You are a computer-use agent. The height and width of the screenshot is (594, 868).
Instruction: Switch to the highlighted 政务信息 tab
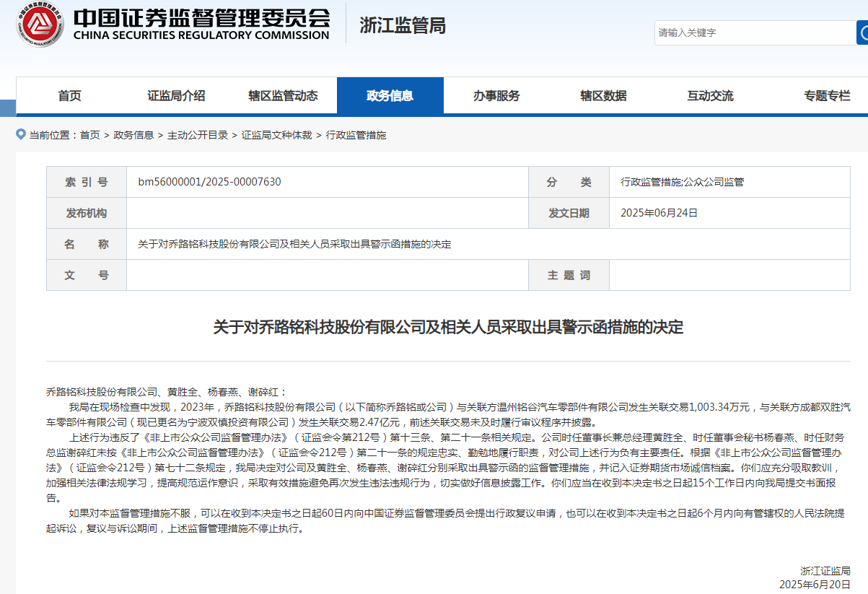390,95
